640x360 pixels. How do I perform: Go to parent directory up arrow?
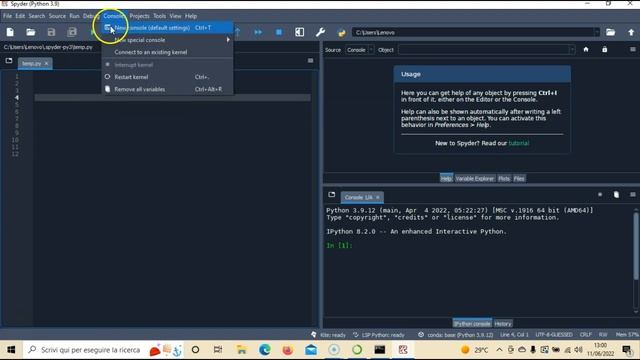pos(631,32)
